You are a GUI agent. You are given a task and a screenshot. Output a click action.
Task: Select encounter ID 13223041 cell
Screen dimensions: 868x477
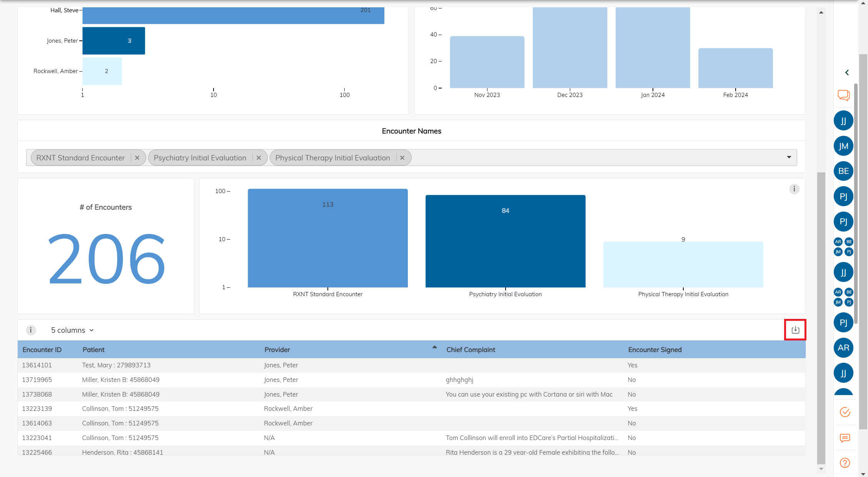click(37, 438)
